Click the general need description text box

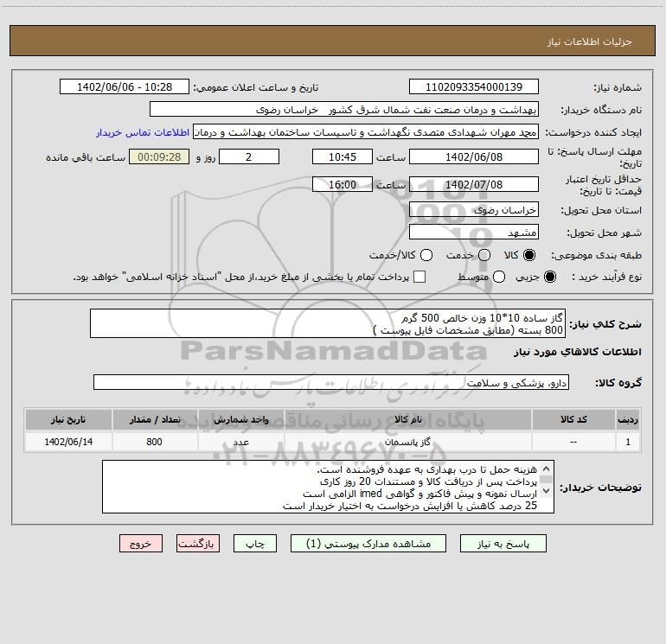point(328,323)
